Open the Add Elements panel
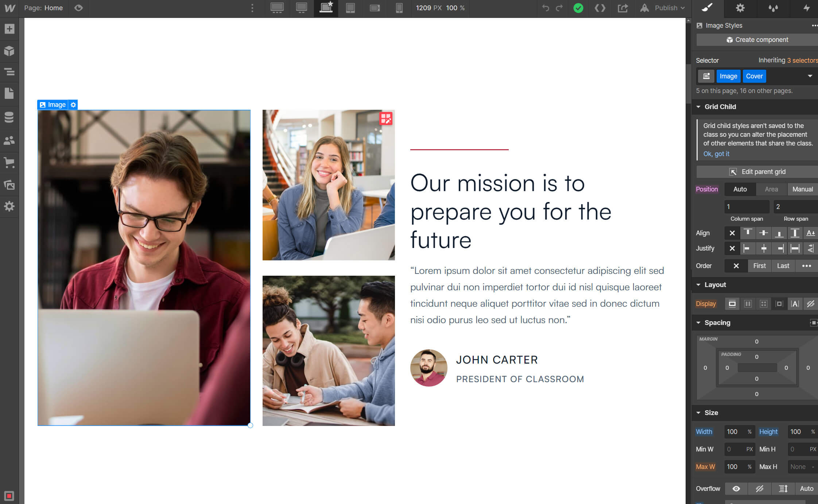The image size is (818, 504). tap(9, 28)
